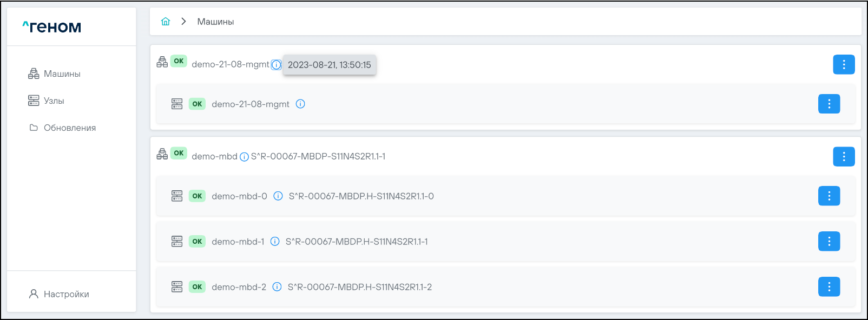The height and width of the screenshot is (320, 868).
Task: Click info icon for node demo-mbd-0
Action: click(278, 196)
